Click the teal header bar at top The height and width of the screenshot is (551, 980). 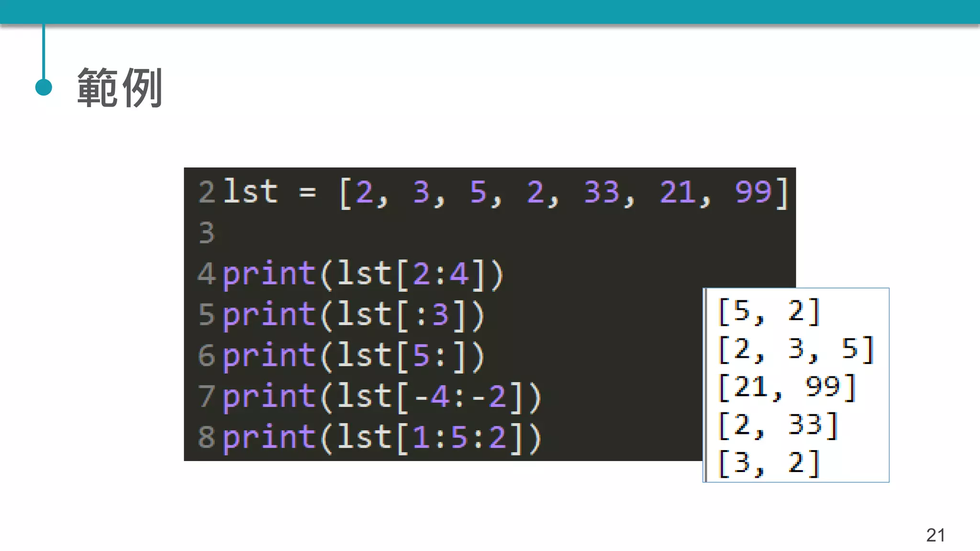[490, 11]
